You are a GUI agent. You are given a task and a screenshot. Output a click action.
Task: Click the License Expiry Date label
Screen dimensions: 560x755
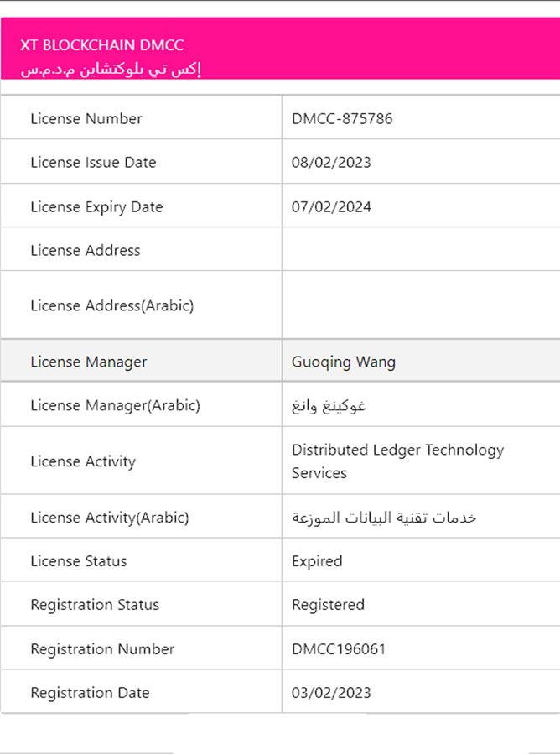click(x=96, y=207)
